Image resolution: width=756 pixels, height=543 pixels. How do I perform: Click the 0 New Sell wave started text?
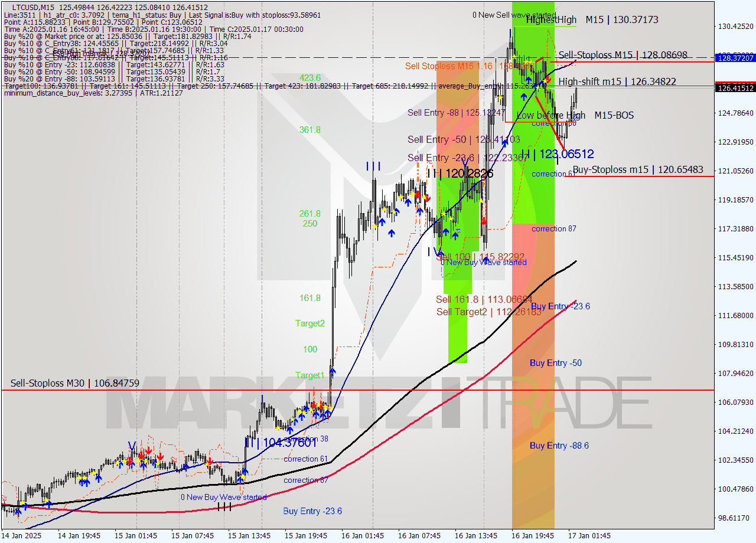514,15
